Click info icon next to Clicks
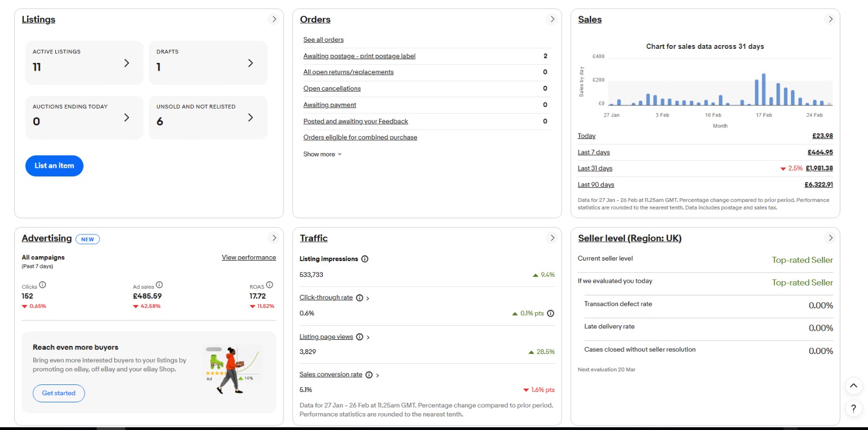 (42, 285)
